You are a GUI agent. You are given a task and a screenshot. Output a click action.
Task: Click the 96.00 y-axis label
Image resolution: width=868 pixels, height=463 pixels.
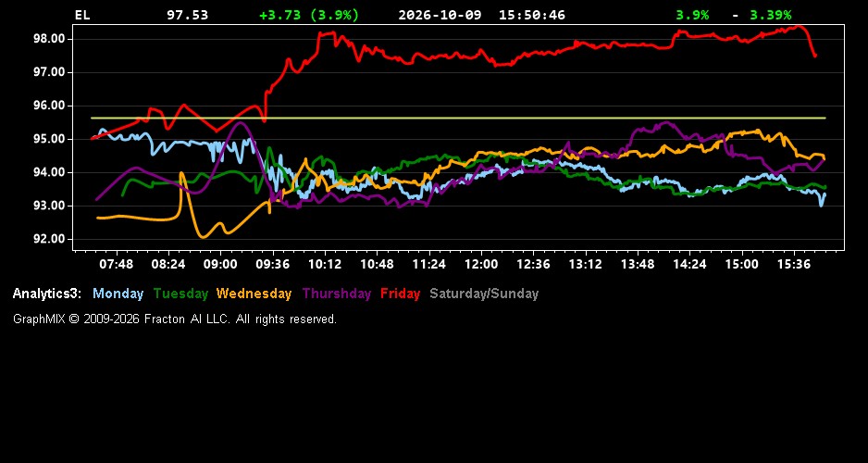pos(50,106)
